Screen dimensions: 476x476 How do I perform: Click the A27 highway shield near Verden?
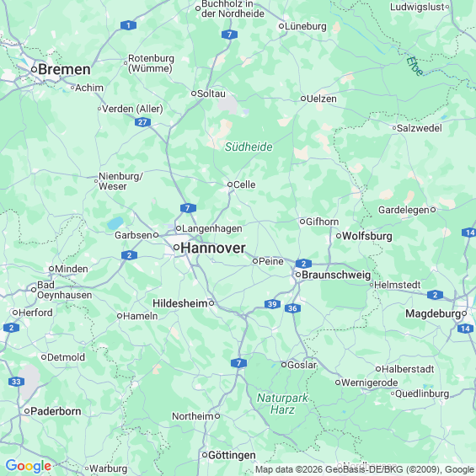(142, 122)
